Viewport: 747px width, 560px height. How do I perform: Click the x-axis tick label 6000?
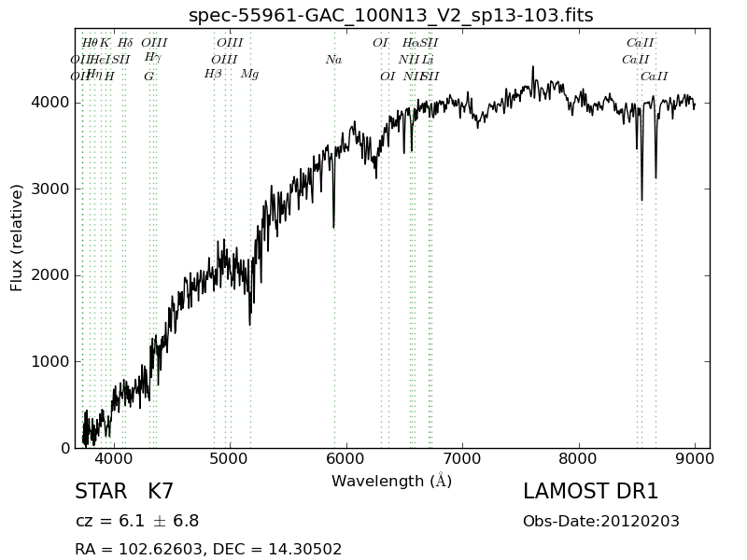[346, 459]
